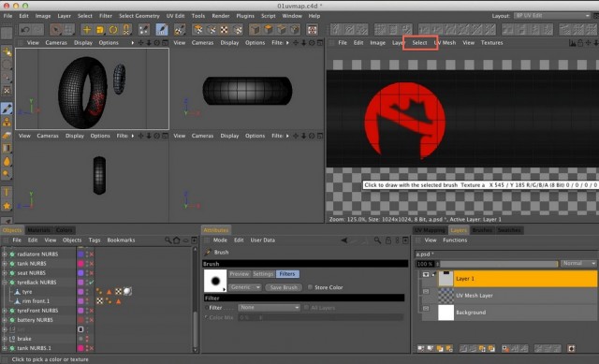Open the Filter None dropdown
The height and width of the screenshot is (364, 599).
(x=269, y=308)
